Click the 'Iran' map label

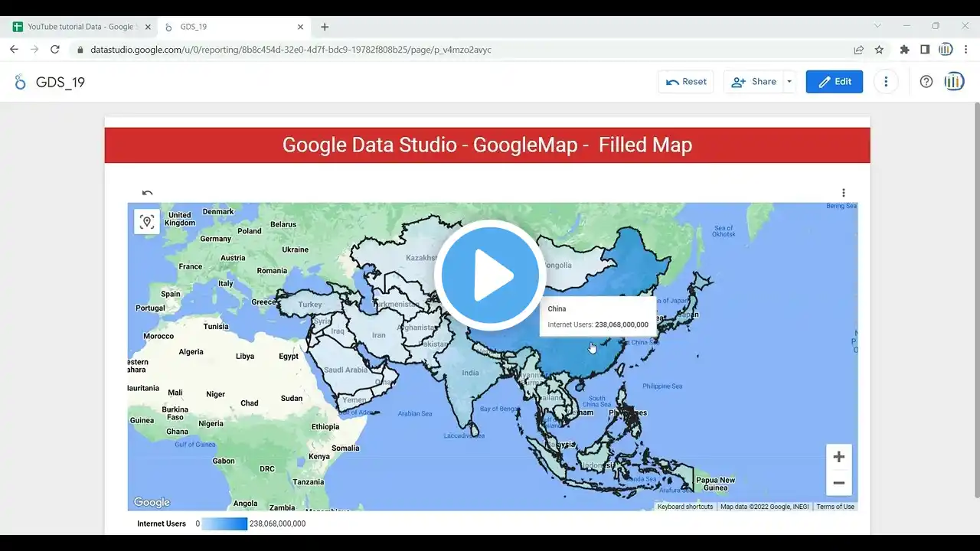tap(378, 335)
